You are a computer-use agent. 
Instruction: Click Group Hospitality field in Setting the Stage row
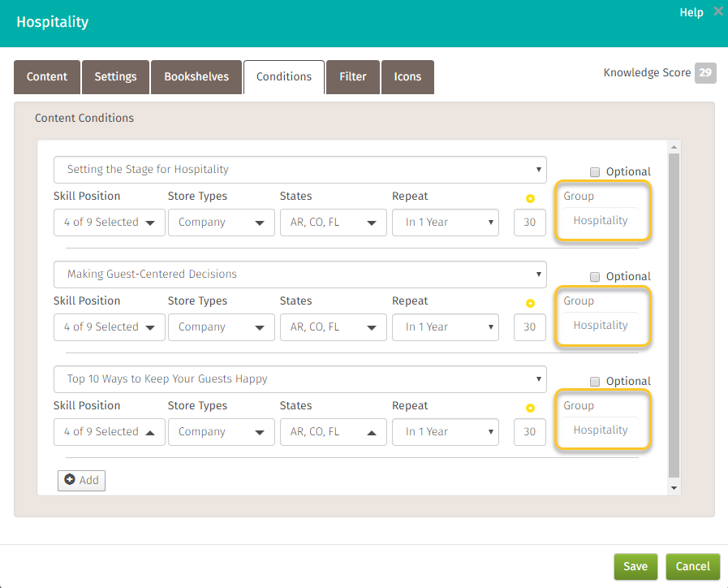601,221
